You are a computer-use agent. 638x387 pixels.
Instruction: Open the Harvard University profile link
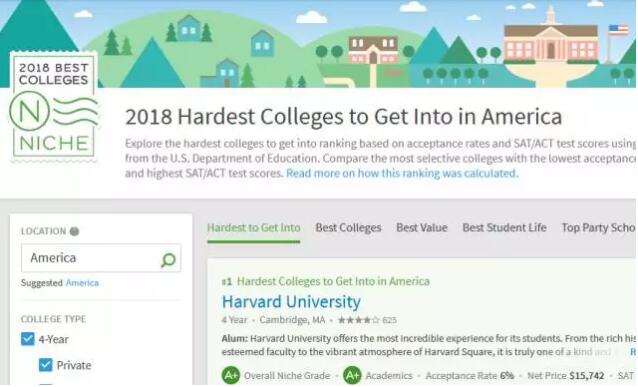pos(291,302)
